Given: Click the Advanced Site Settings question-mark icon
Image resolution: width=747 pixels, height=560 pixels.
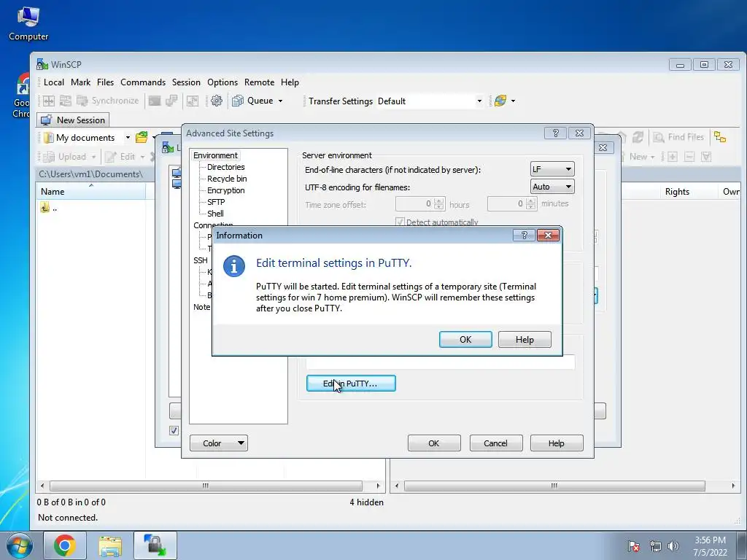Looking at the screenshot, I should (x=555, y=133).
